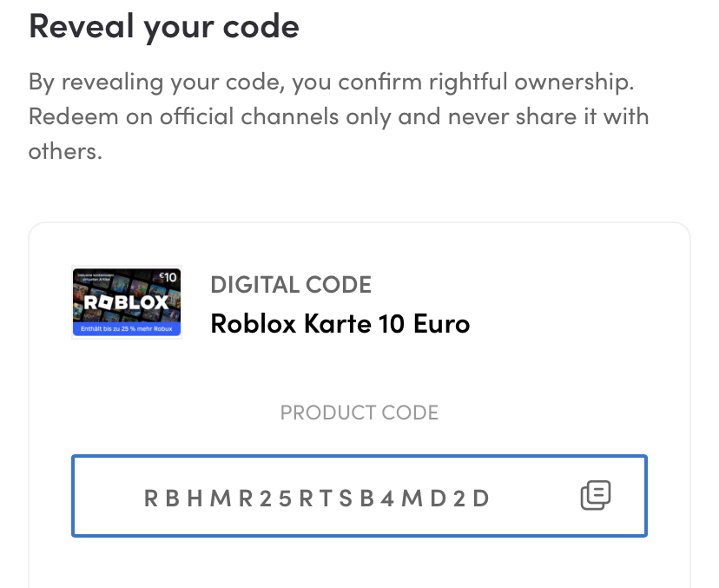Click the €10 badge on the card image
The width and height of the screenshot is (719, 588).
[x=168, y=277]
